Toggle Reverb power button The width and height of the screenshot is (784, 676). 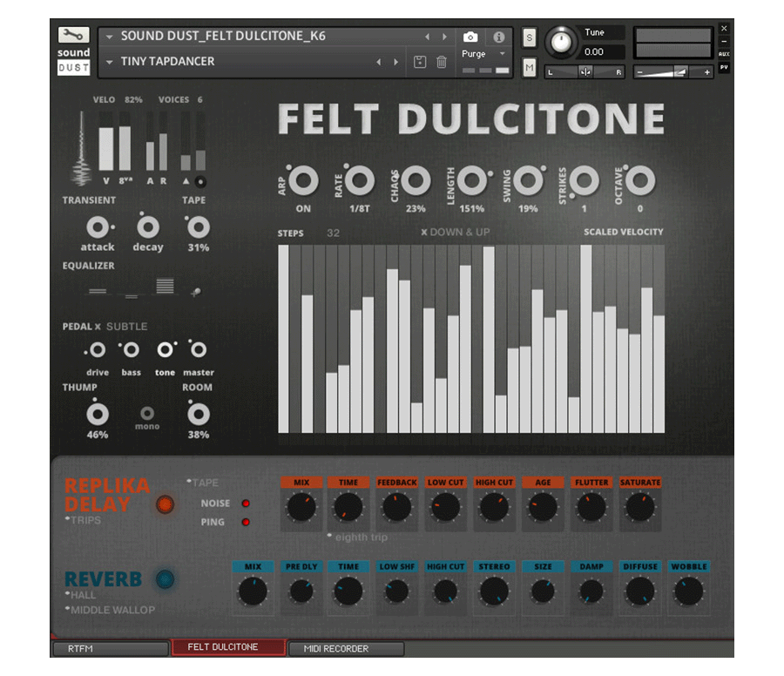(165, 579)
